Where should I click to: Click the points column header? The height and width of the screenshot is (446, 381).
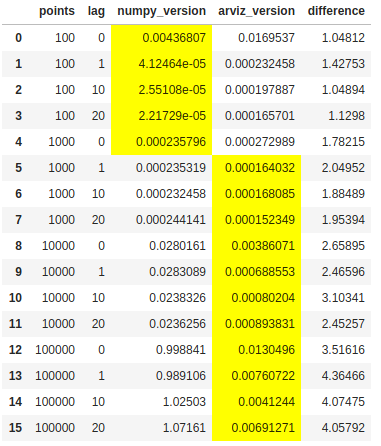click(x=57, y=11)
